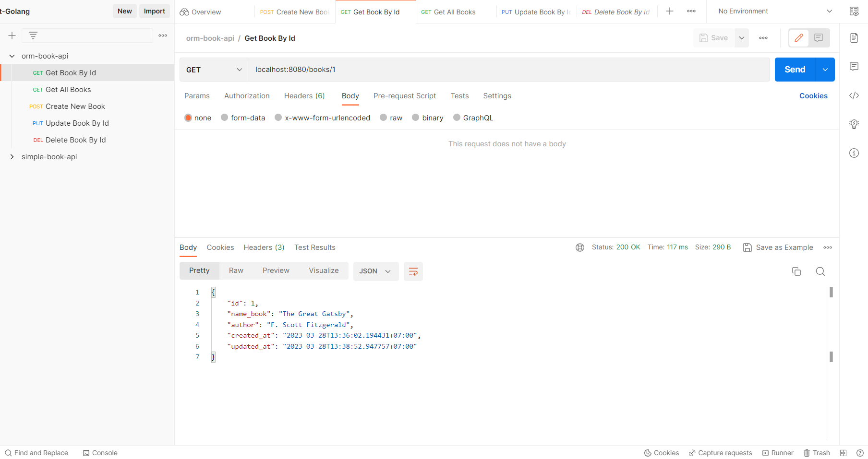The image size is (868, 459).
Task: Click the Import button
Action: 155,11
